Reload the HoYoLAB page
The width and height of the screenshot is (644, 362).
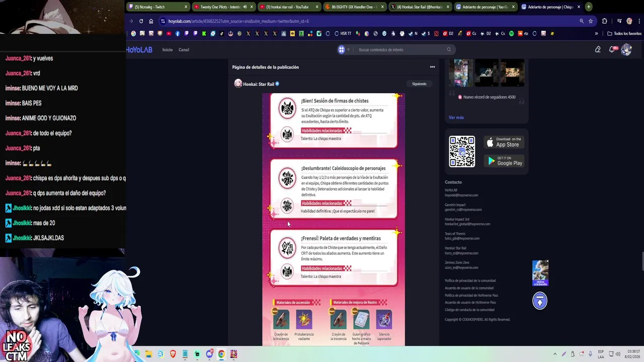[141, 21]
